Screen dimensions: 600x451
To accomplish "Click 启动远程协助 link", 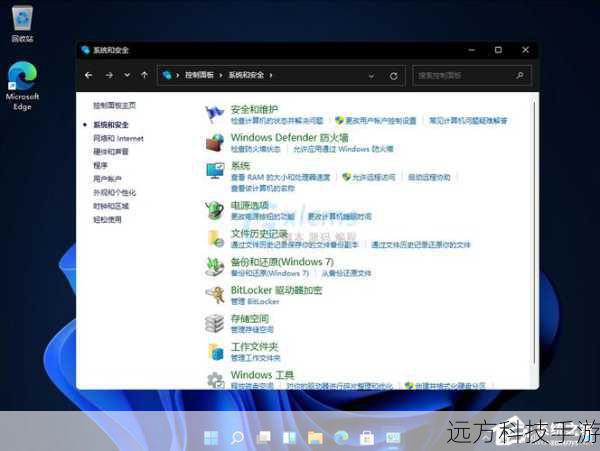I will pyautogui.click(x=429, y=177).
